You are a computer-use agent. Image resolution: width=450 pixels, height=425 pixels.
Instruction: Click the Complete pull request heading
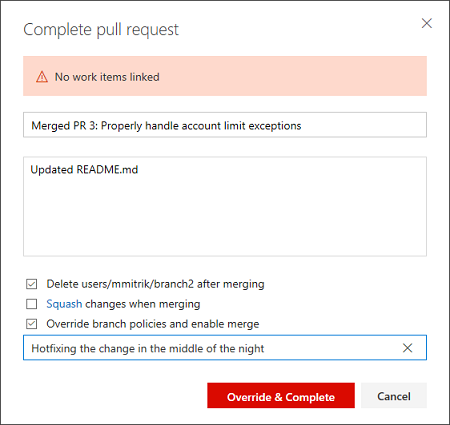click(x=101, y=30)
